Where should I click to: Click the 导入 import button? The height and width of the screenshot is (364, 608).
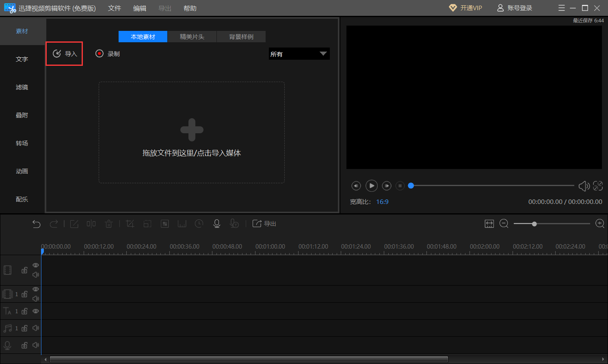pyautogui.click(x=65, y=54)
